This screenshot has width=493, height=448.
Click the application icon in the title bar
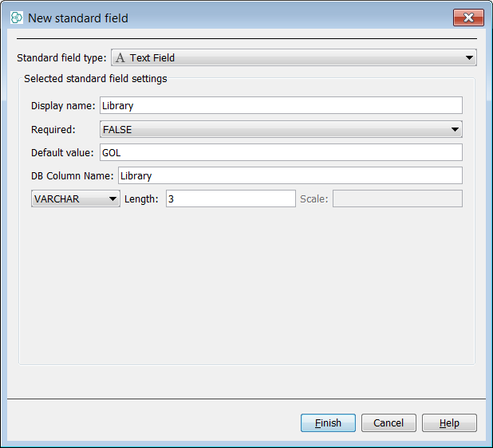coord(16,18)
